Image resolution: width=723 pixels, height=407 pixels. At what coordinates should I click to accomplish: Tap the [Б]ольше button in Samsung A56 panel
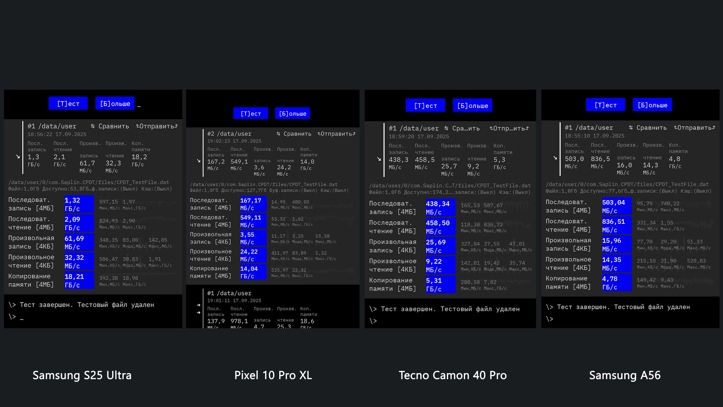point(652,105)
